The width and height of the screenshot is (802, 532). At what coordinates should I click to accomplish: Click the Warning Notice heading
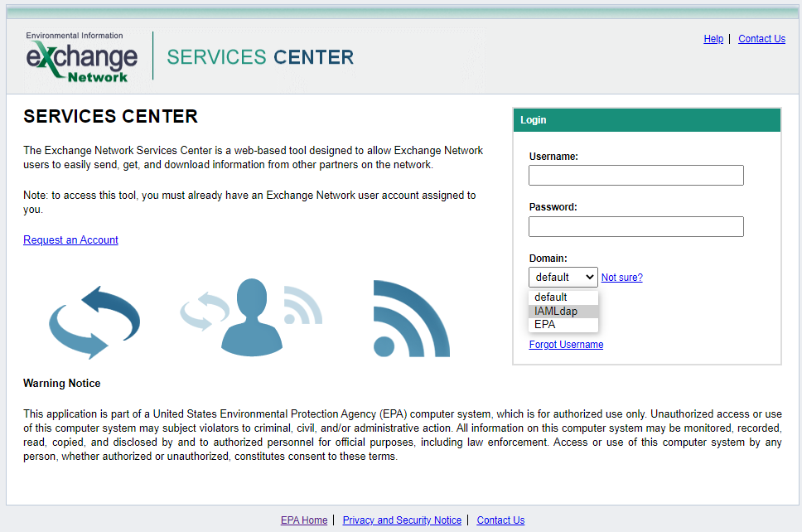[62, 383]
